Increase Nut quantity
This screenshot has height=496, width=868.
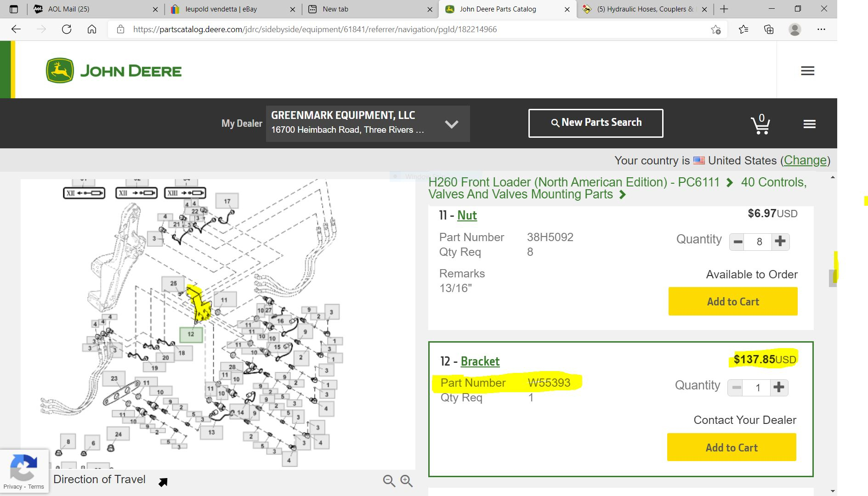[x=780, y=242]
